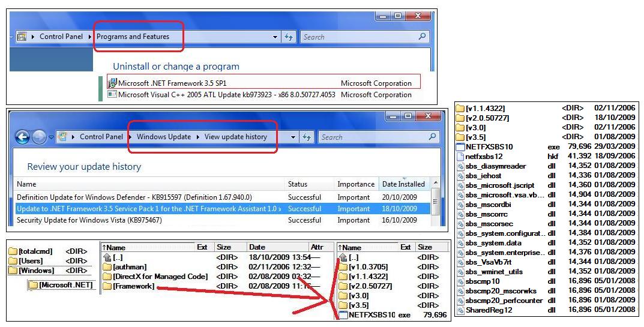The height and width of the screenshot is (327, 644).
Task: Click the sbs_wminet_utils dll icon
Action: (460, 272)
